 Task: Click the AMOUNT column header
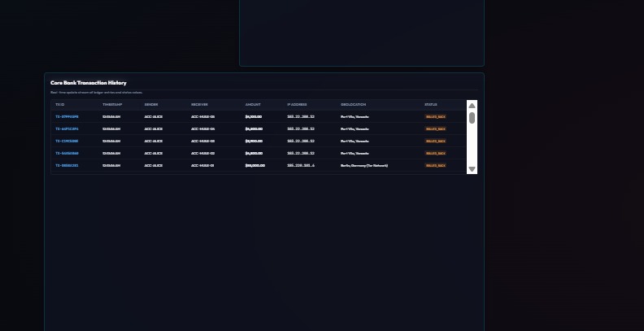tap(253, 105)
